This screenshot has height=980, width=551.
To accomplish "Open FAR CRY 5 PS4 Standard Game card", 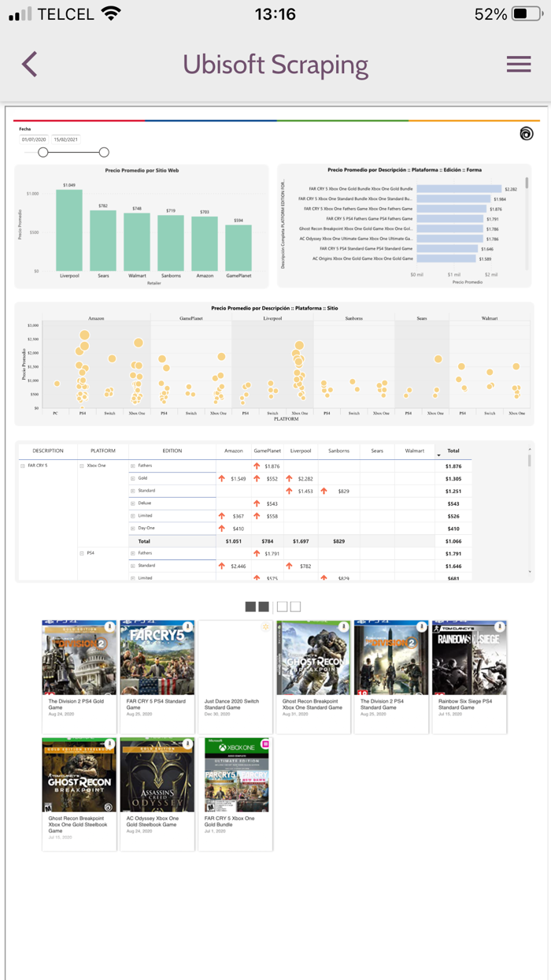I will 157,677.
